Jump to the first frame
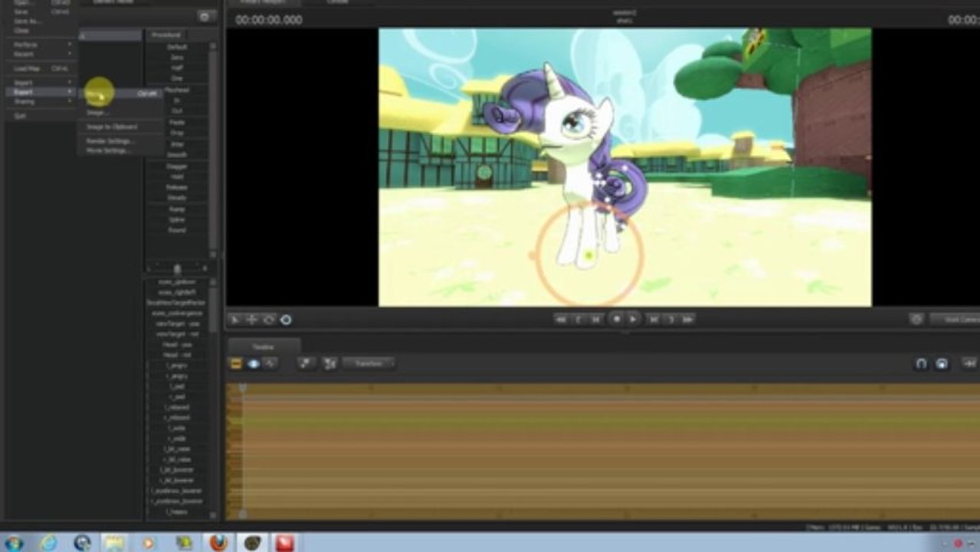Screen dimensions: 980x552 pos(561,320)
